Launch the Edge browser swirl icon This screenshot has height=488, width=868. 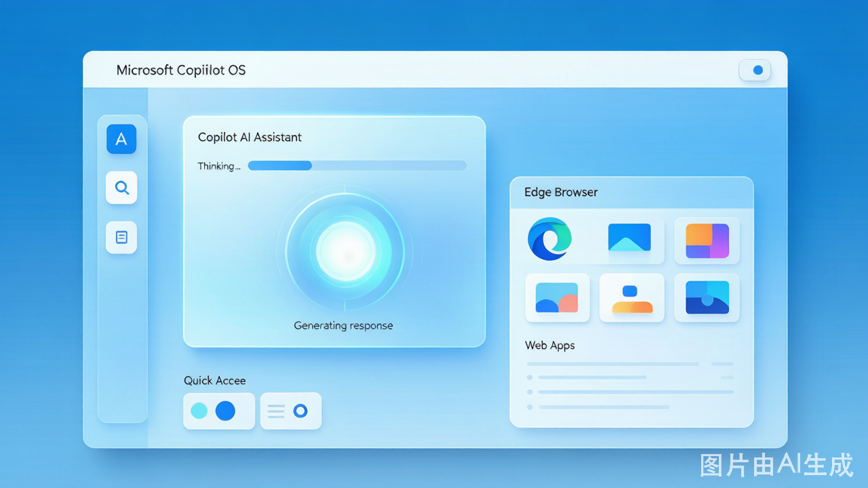point(549,239)
